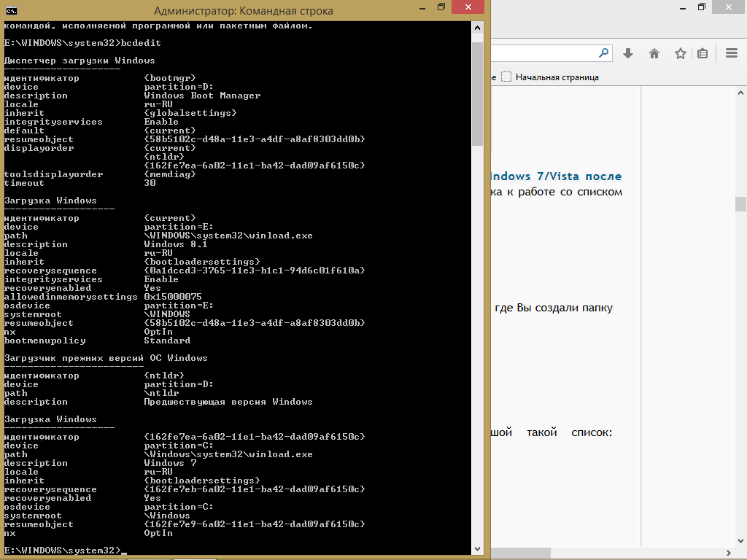Image resolution: width=747 pixels, height=560 pixels.
Task: Click the browser horizontal scrollbar right arrow
Action: (x=729, y=553)
